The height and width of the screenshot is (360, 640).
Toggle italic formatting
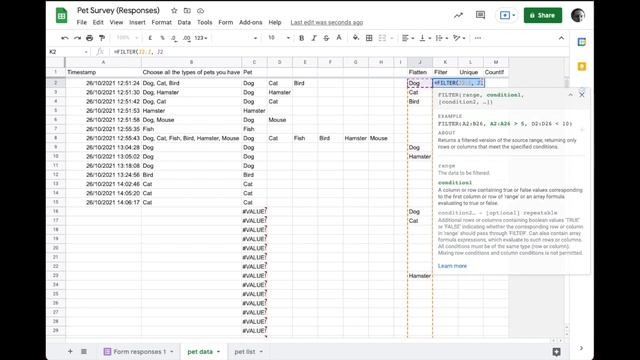[313, 38]
